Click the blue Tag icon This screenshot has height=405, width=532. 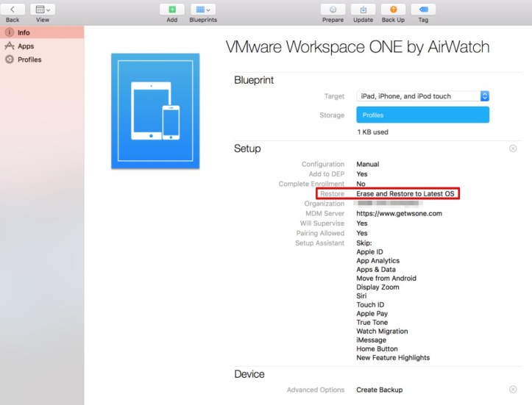423,10
